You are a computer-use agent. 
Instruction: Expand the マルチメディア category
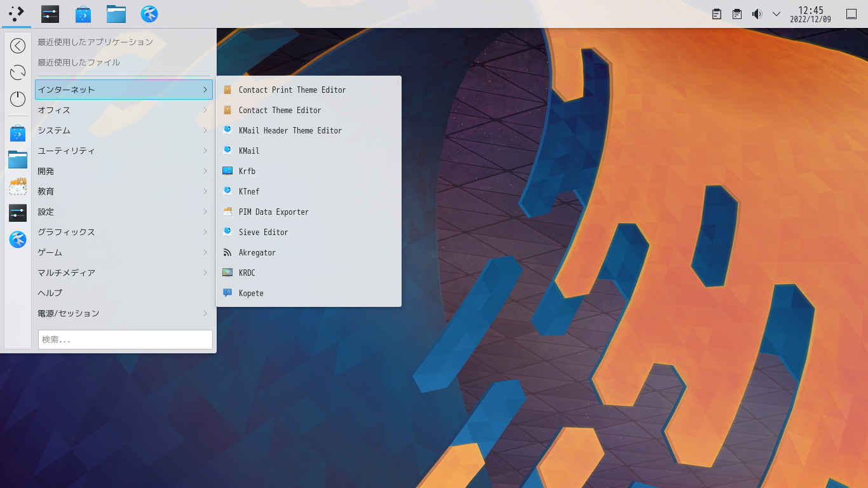(x=124, y=273)
